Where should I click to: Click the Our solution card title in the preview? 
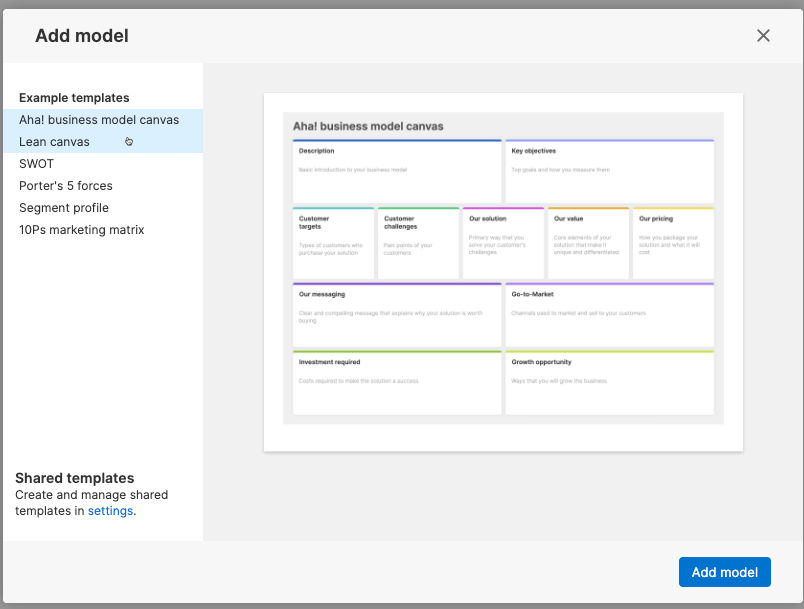pos(488,219)
